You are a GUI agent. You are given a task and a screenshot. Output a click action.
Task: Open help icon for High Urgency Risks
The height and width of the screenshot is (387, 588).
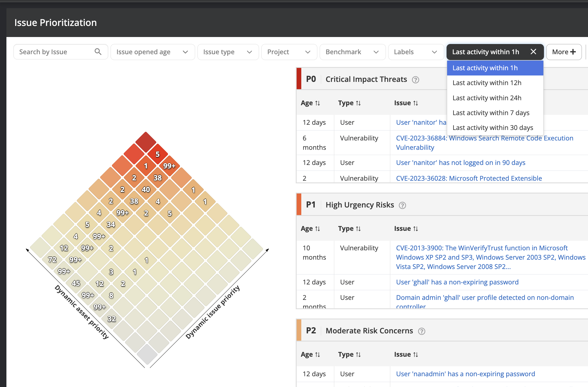(x=402, y=205)
